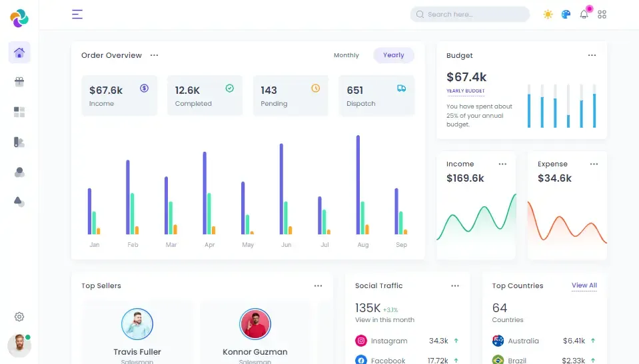Click Konnor Guzman's profile photo
The width and height of the screenshot is (639, 364).
(x=255, y=324)
